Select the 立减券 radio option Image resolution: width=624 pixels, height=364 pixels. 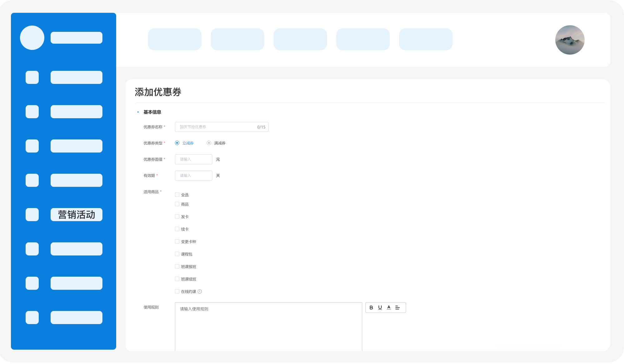177,143
